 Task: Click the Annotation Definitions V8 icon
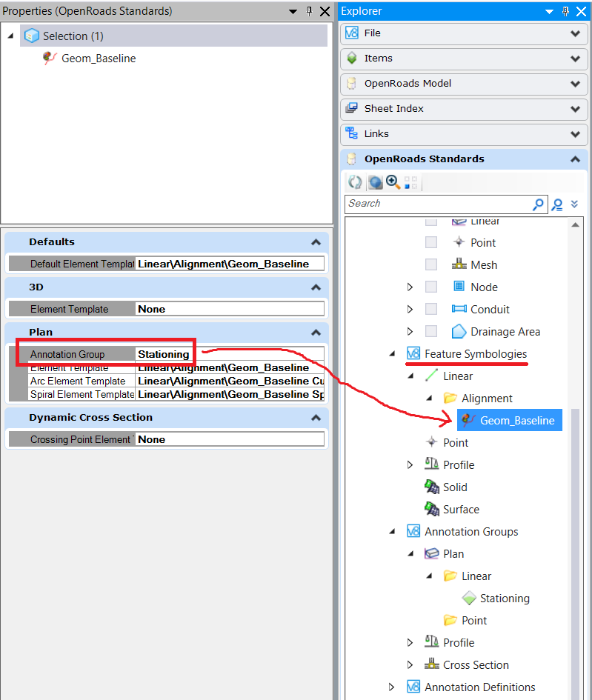(x=413, y=687)
